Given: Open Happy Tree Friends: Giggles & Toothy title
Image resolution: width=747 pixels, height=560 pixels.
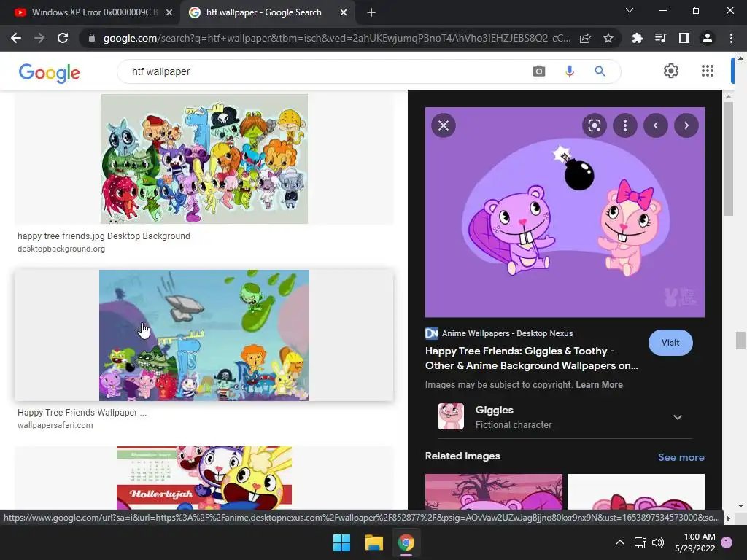Looking at the screenshot, I should (531, 358).
